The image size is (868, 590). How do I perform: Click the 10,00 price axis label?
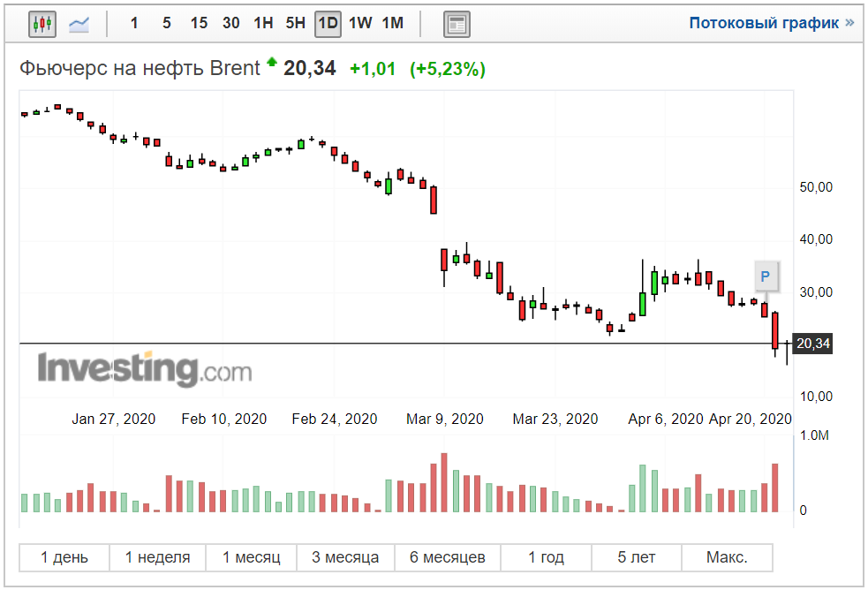[816, 397]
